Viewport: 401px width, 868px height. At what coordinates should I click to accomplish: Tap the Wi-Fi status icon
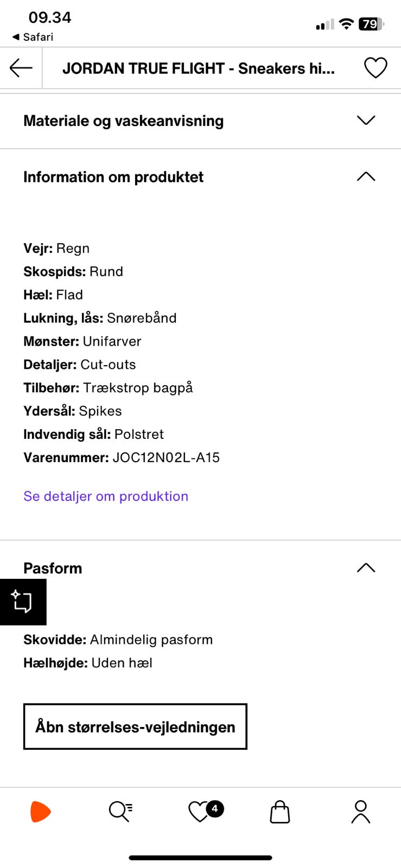tap(346, 24)
